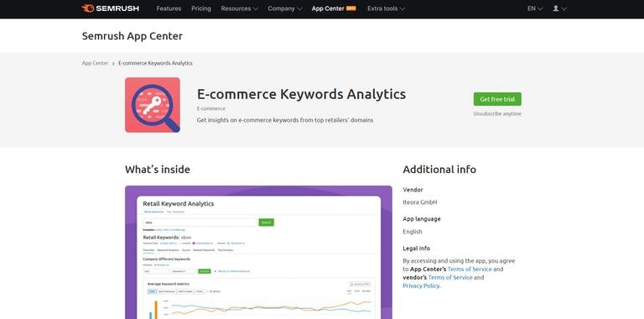Click the Retail Keyword Analytics screenshot preview

259,253
